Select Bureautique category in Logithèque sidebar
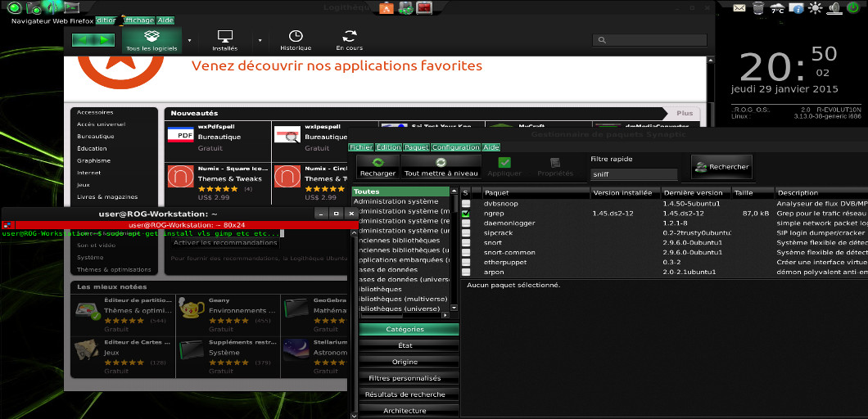868x419 pixels. (x=96, y=136)
